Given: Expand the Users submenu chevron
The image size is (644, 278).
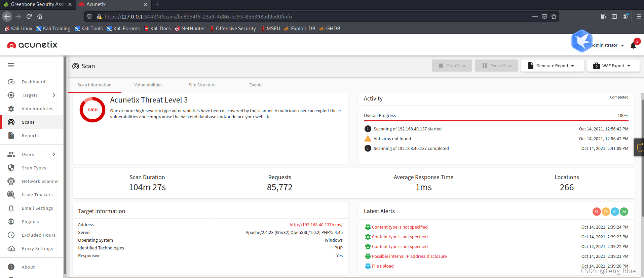Looking at the screenshot, I should [x=54, y=154].
